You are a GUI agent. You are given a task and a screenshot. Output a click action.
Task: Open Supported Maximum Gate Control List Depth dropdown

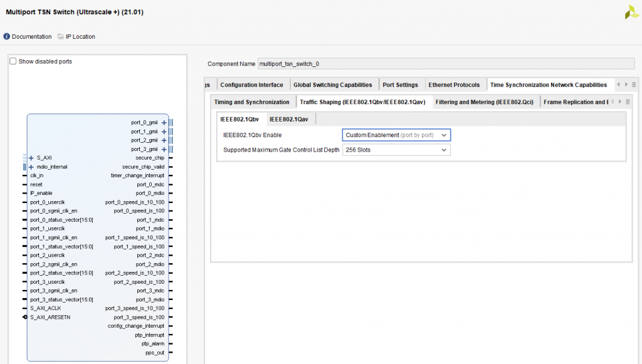pyautogui.click(x=396, y=150)
